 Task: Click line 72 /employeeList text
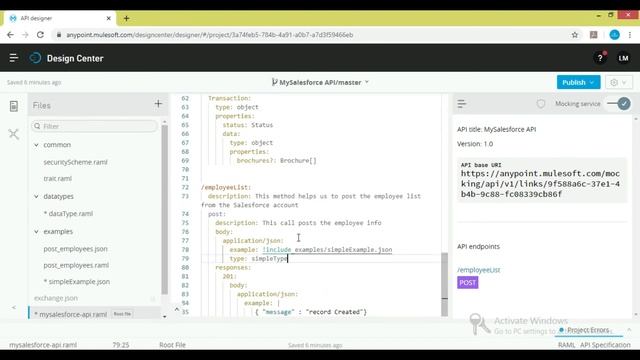(x=226, y=187)
